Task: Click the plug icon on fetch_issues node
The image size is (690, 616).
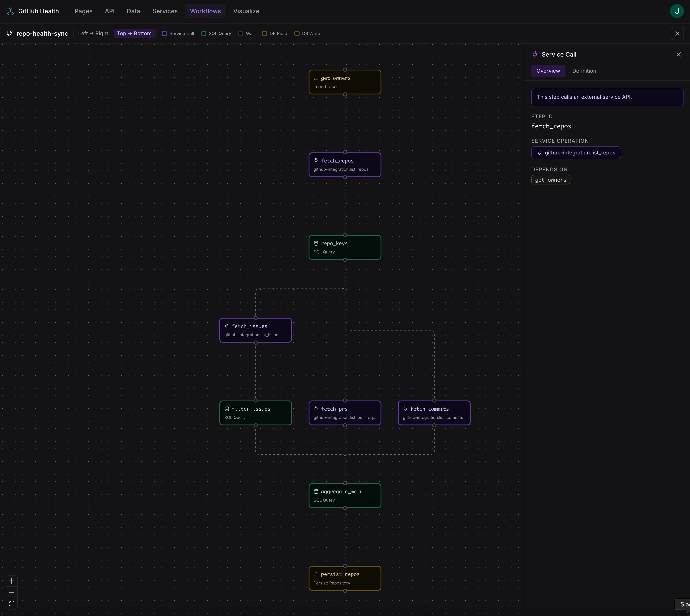Action: (227, 326)
